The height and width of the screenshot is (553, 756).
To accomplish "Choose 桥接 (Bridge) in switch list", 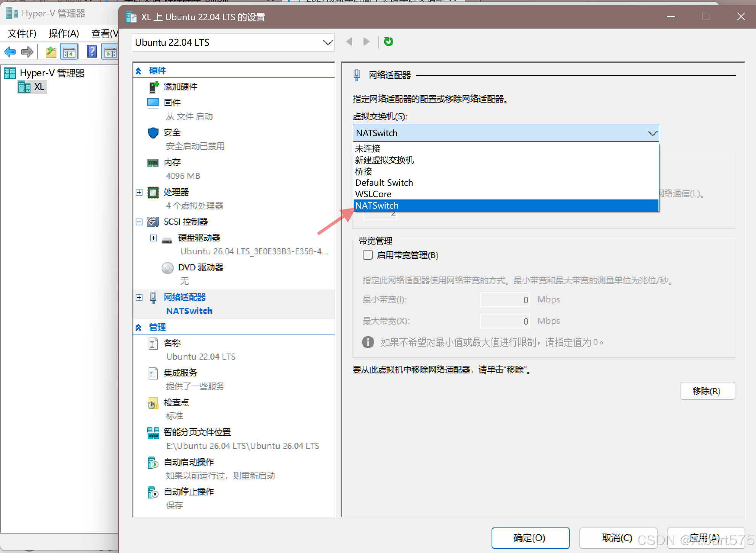I will [506, 171].
